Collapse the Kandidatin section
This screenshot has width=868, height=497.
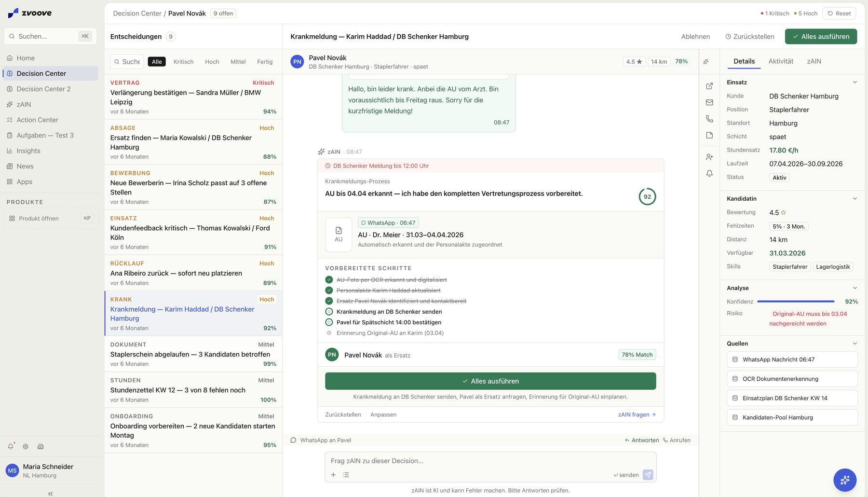click(854, 198)
